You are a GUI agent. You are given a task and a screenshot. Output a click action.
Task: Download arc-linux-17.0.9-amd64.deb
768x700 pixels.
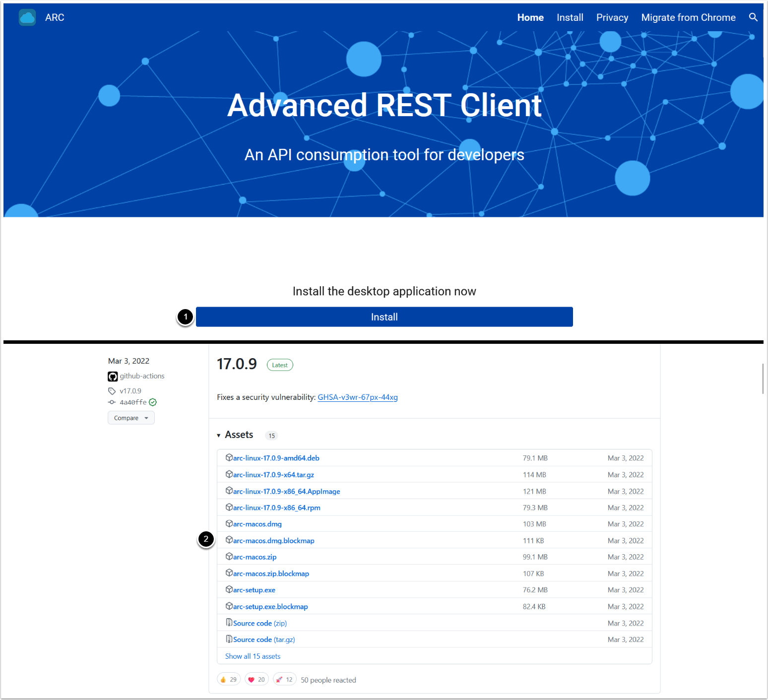coord(276,458)
